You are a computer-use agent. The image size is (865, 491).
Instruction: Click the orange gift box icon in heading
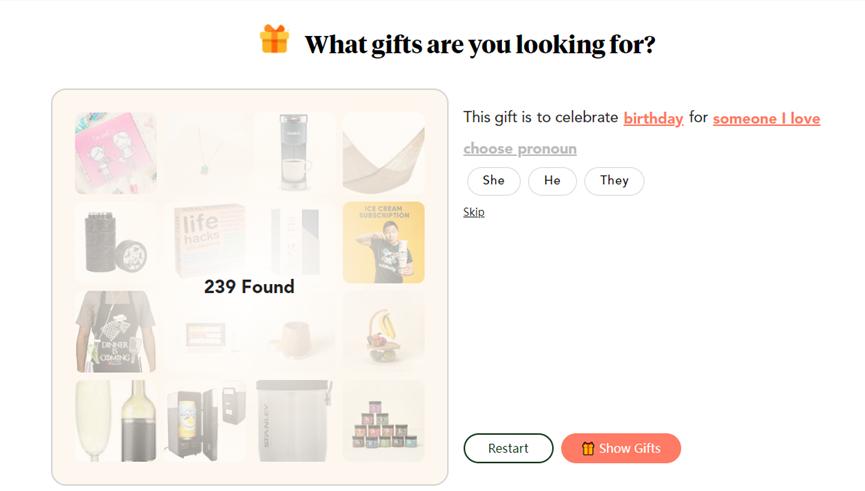pyautogui.click(x=274, y=39)
